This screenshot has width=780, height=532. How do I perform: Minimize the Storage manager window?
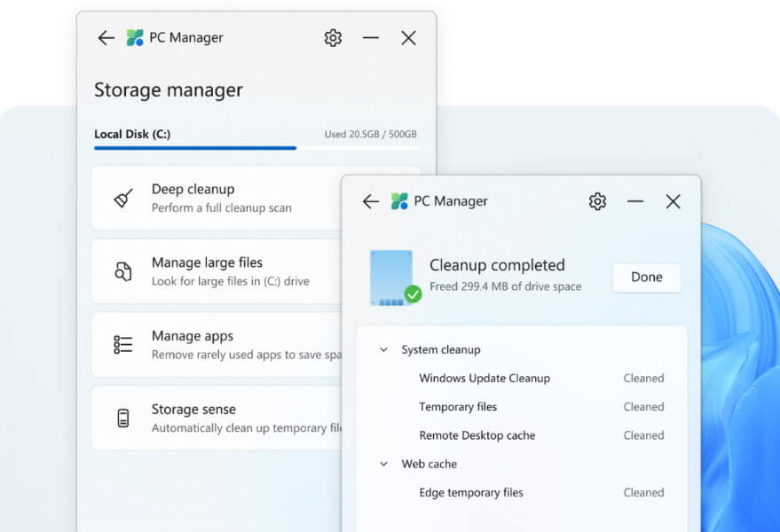371,38
